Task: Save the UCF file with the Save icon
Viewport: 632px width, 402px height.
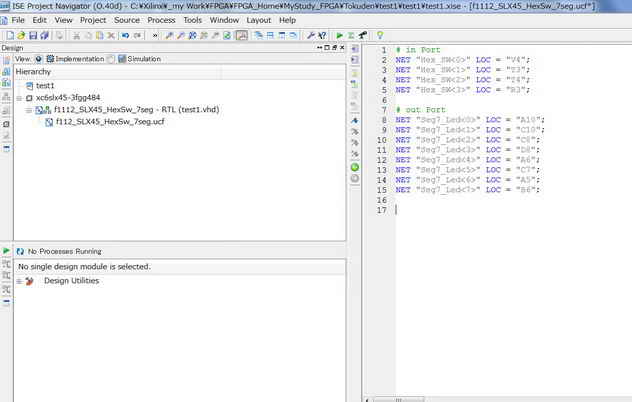Action: pyautogui.click(x=33, y=35)
